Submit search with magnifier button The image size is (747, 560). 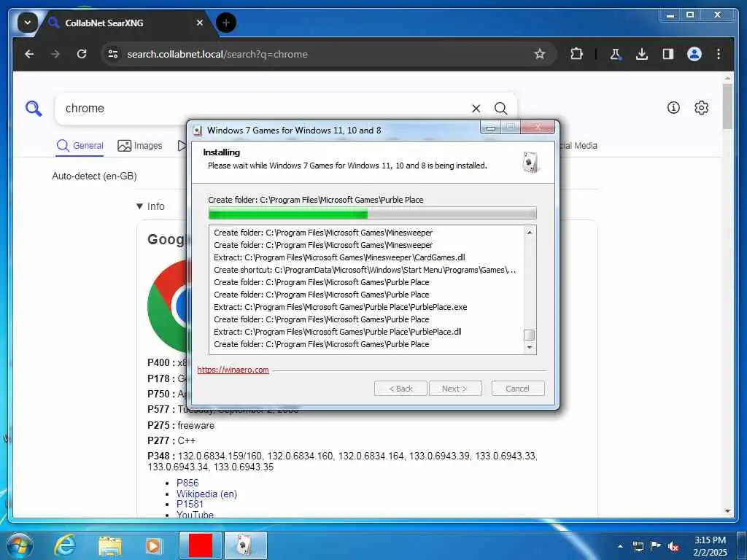click(x=500, y=109)
